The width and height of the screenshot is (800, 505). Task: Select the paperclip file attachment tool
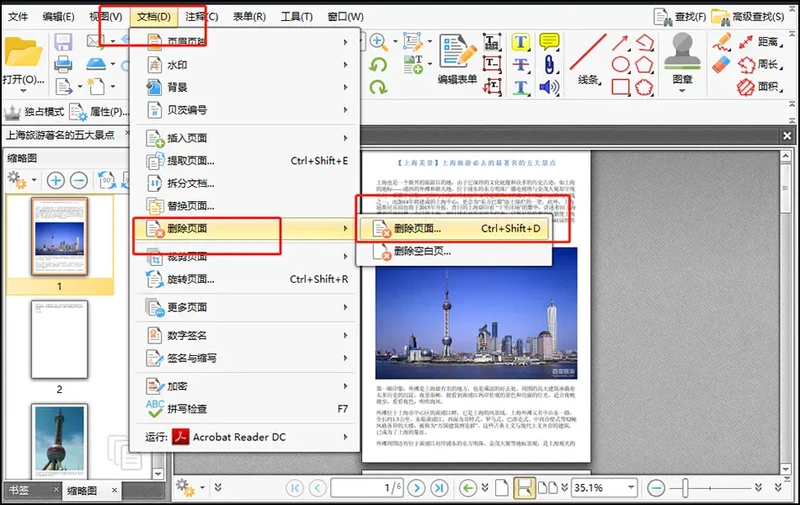[x=549, y=64]
